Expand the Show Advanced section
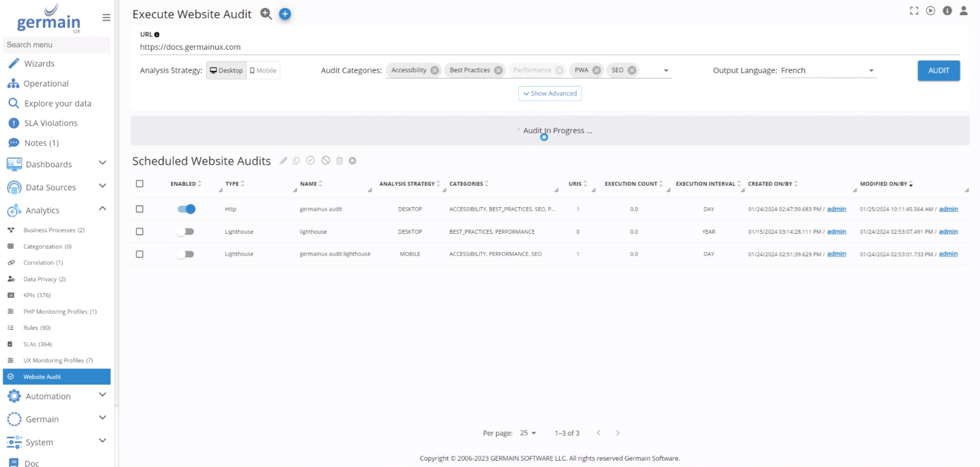The image size is (980, 467). 550,93
